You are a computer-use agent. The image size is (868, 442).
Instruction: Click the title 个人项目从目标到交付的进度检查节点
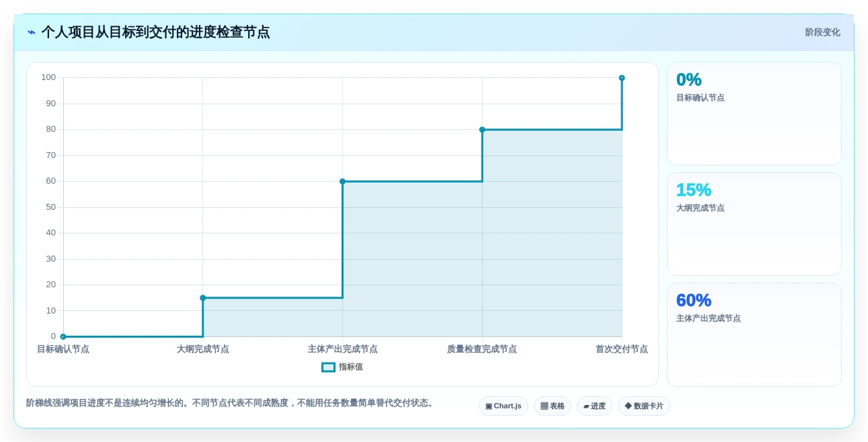click(155, 32)
